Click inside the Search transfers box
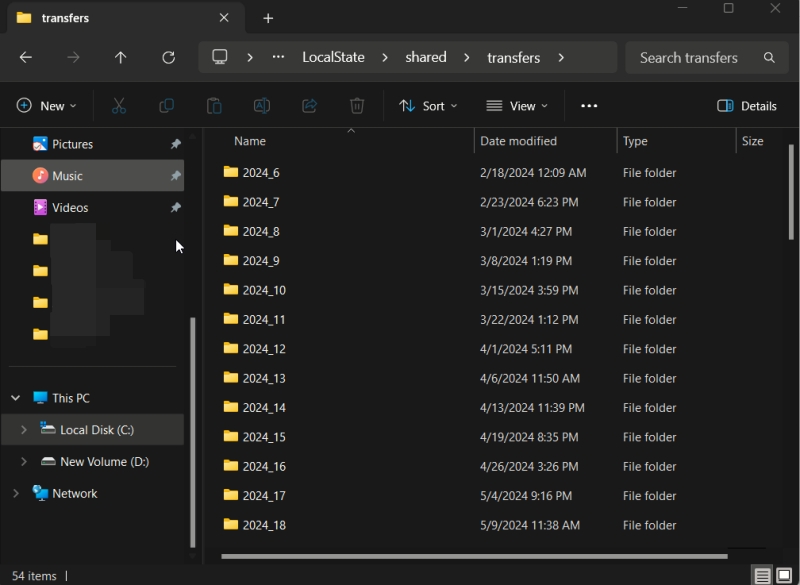This screenshot has width=800, height=585. [x=690, y=57]
